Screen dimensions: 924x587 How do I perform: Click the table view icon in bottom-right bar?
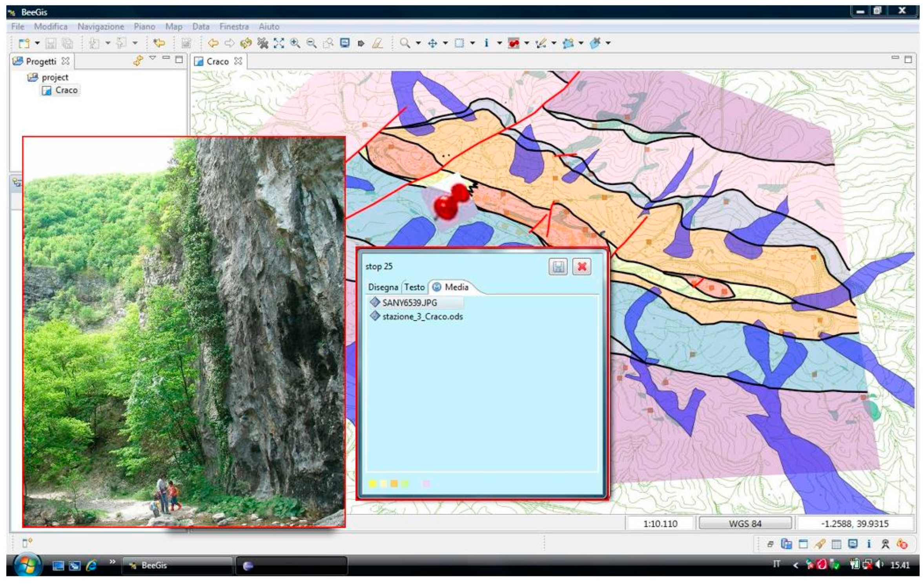pyautogui.click(x=836, y=544)
